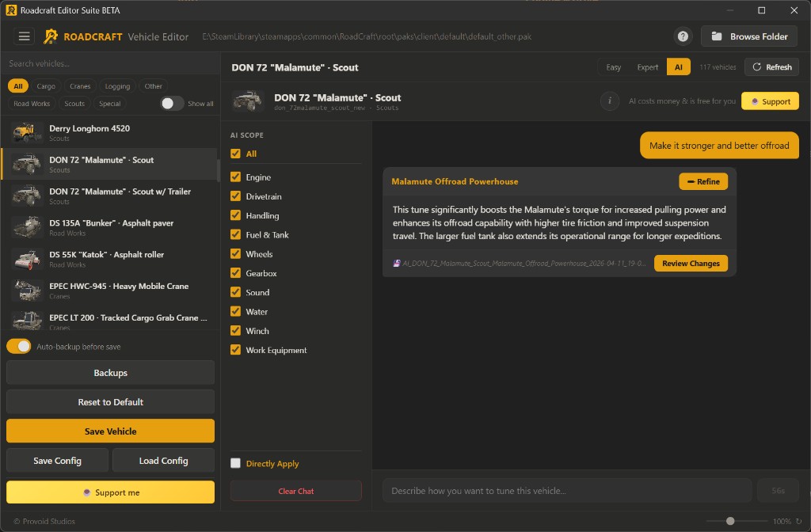Image resolution: width=811 pixels, height=532 pixels.
Task: Select DS 55K Katok Asphalt roller
Action: tap(109, 259)
